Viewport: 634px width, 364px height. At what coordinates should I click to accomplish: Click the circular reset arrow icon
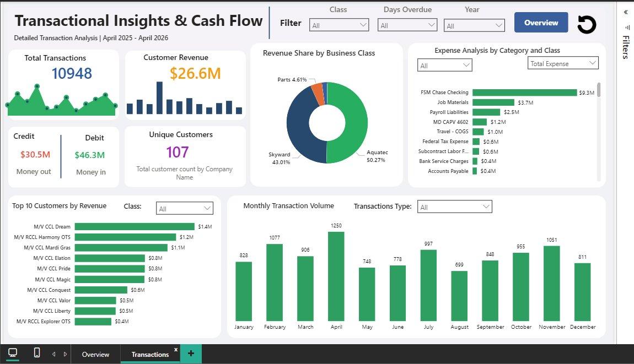click(586, 24)
